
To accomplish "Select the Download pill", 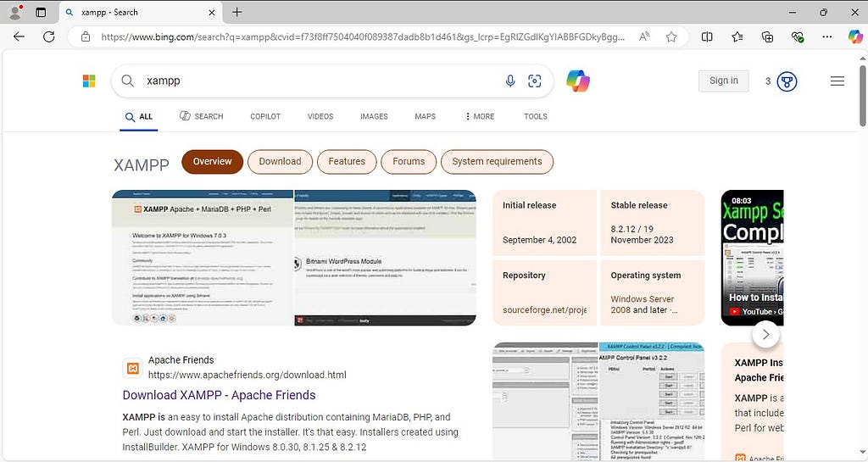I will pyautogui.click(x=280, y=162).
